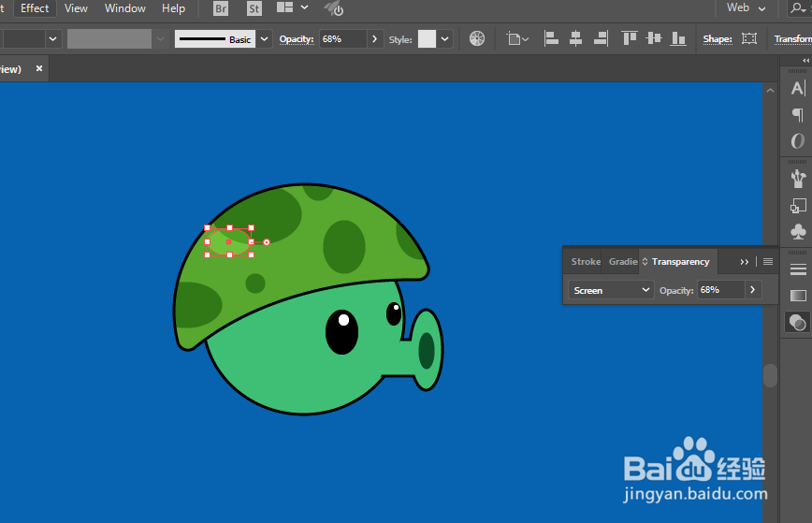Toggle the Transparency panel dock icon

pyautogui.click(x=798, y=322)
